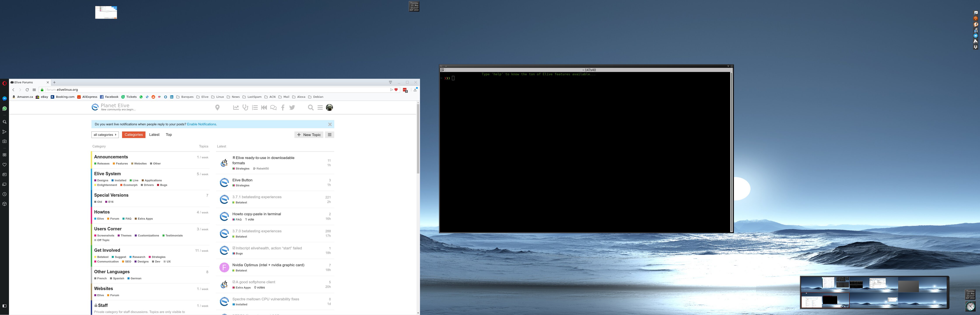Reload the forum page
The image size is (980, 315).
27,90
